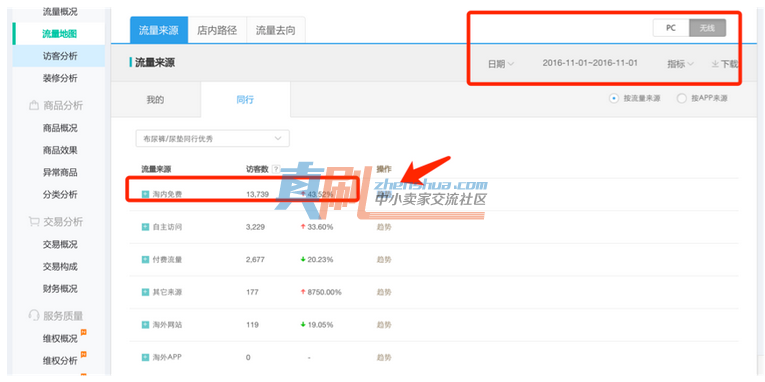
Task: Open 商品概况 in sidebar
Action: pyautogui.click(x=60, y=128)
